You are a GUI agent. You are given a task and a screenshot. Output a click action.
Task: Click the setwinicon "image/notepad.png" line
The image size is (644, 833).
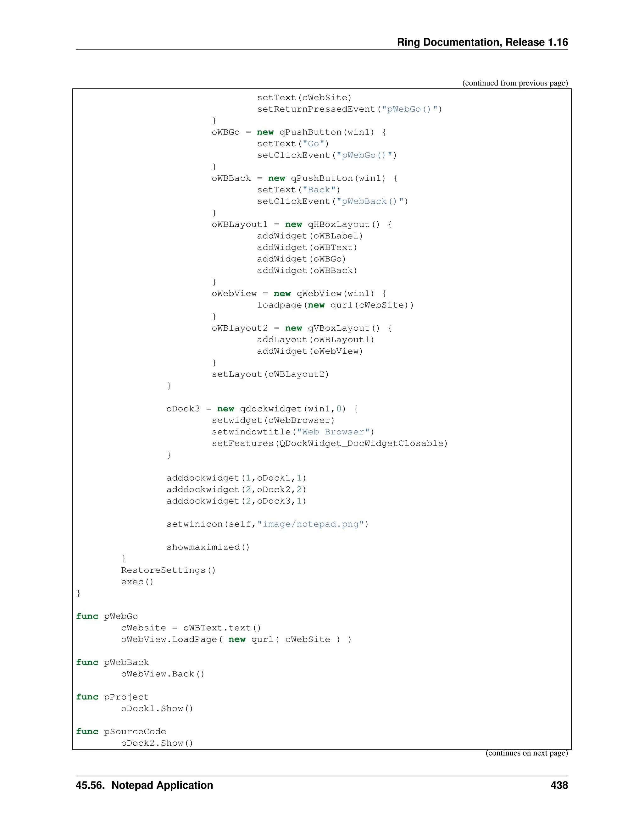(268, 524)
